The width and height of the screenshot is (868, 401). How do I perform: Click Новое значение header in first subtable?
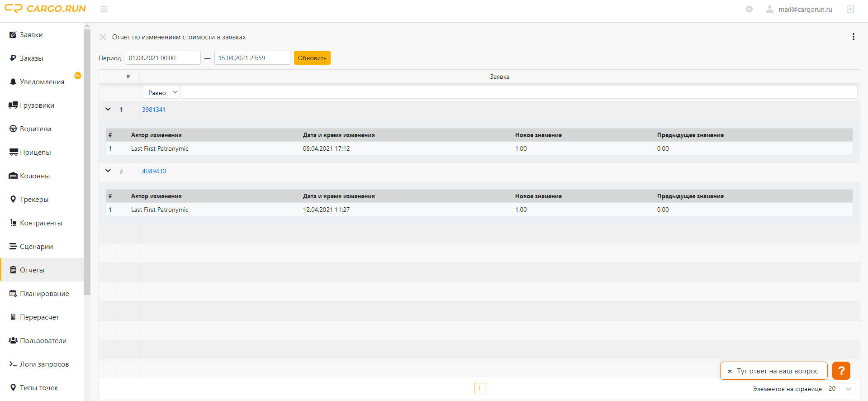pyautogui.click(x=538, y=135)
